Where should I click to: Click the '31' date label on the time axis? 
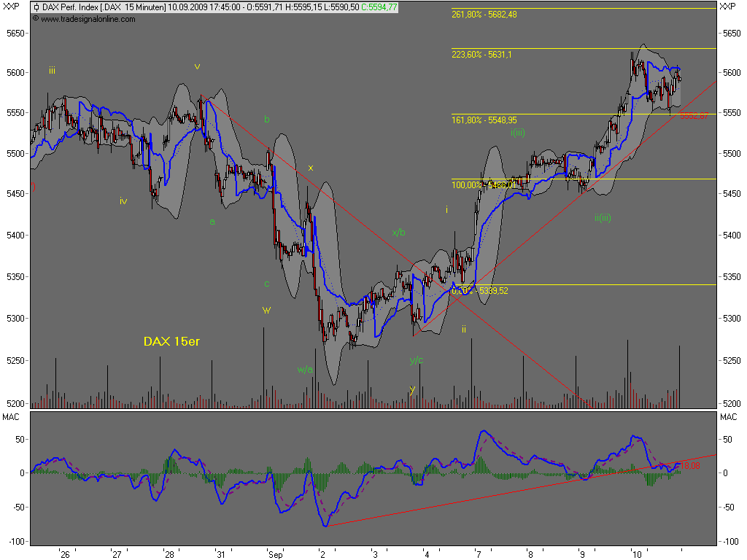tap(220, 554)
